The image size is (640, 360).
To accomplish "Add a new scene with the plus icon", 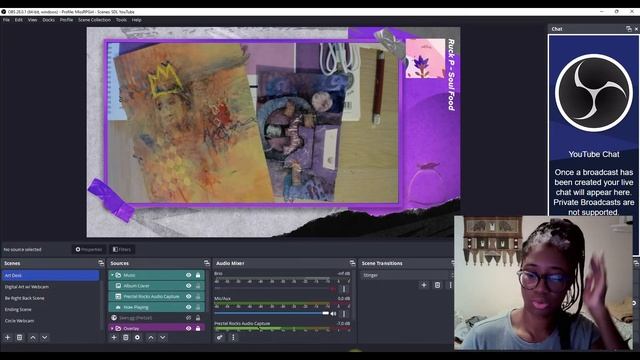I will click(x=7, y=338).
